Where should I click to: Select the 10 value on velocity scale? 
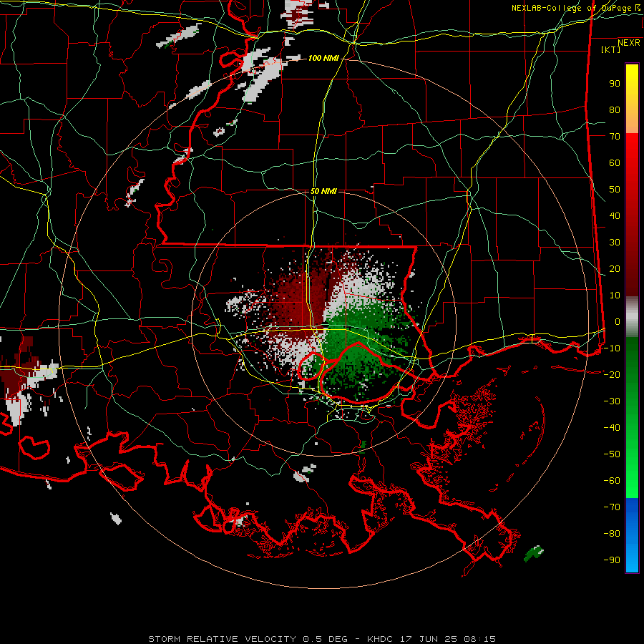coord(615,296)
